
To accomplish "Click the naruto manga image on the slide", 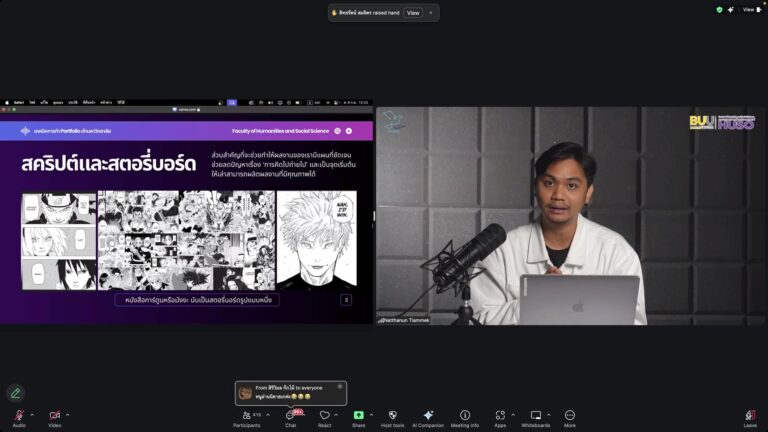I will [x=59, y=240].
